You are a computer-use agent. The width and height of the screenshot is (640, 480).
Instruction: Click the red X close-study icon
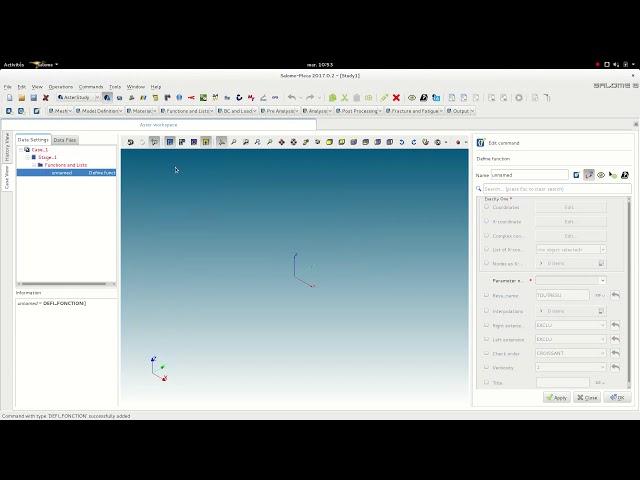(46, 98)
